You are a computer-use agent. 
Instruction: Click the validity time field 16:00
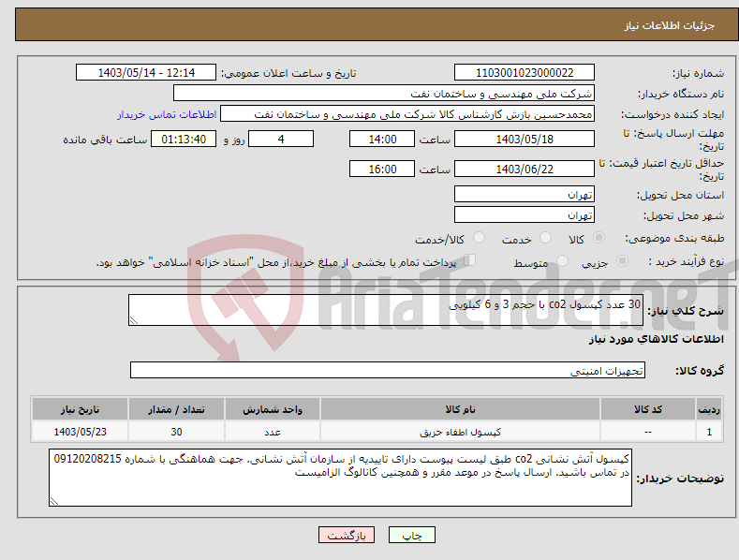click(x=382, y=169)
